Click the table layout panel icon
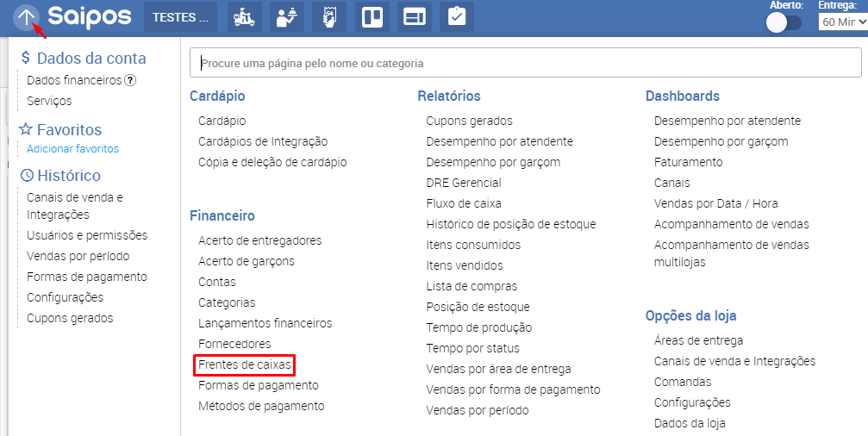Viewport: 868px width, 436px height. [x=415, y=17]
